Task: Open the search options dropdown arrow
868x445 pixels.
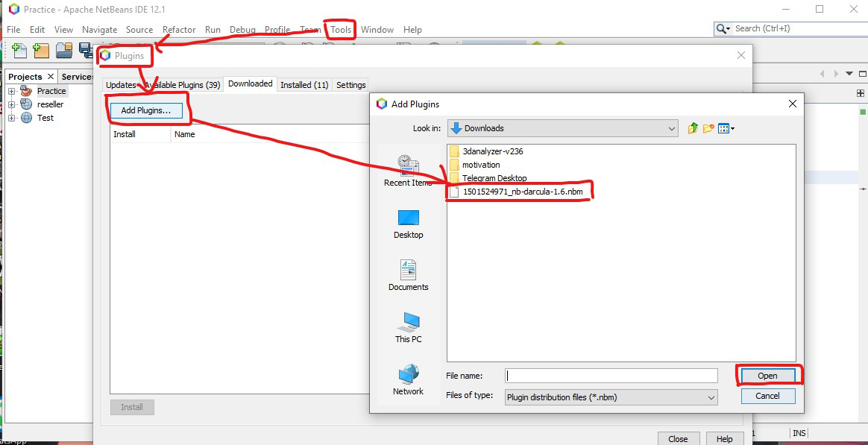Action: (x=729, y=29)
